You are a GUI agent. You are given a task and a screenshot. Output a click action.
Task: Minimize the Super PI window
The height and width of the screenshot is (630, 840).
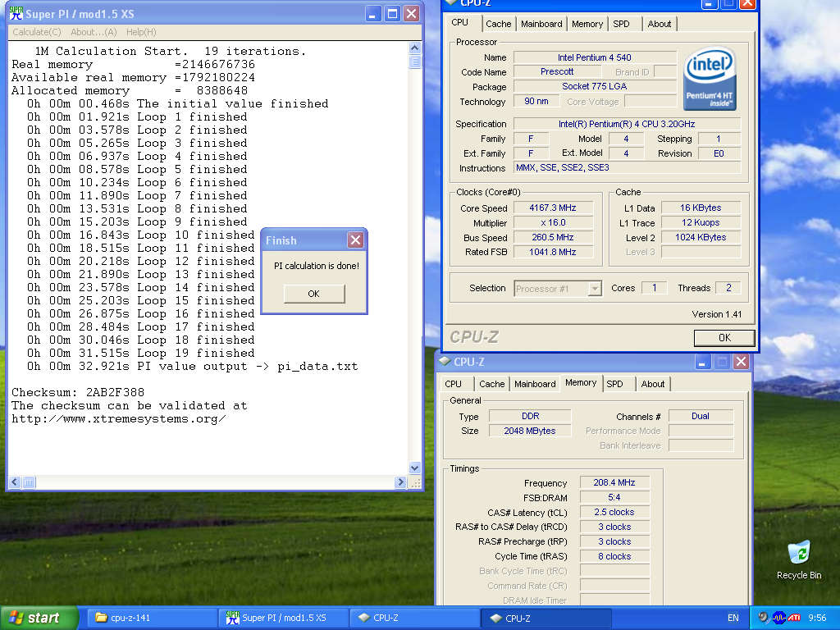(373, 14)
